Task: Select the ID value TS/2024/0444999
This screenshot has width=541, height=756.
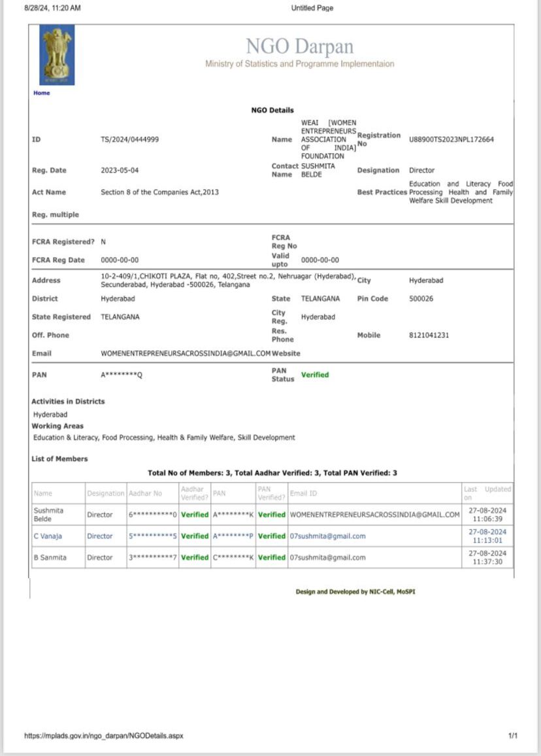Action: click(x=129, y=139)
